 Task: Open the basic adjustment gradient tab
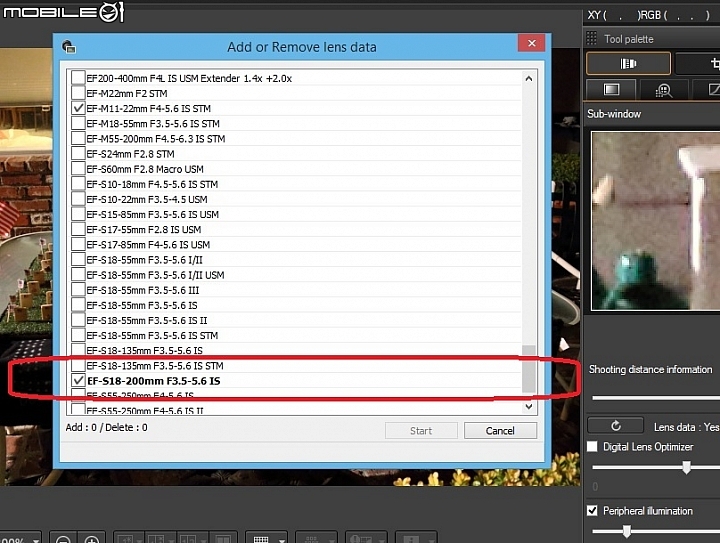(x=611, y=90)
